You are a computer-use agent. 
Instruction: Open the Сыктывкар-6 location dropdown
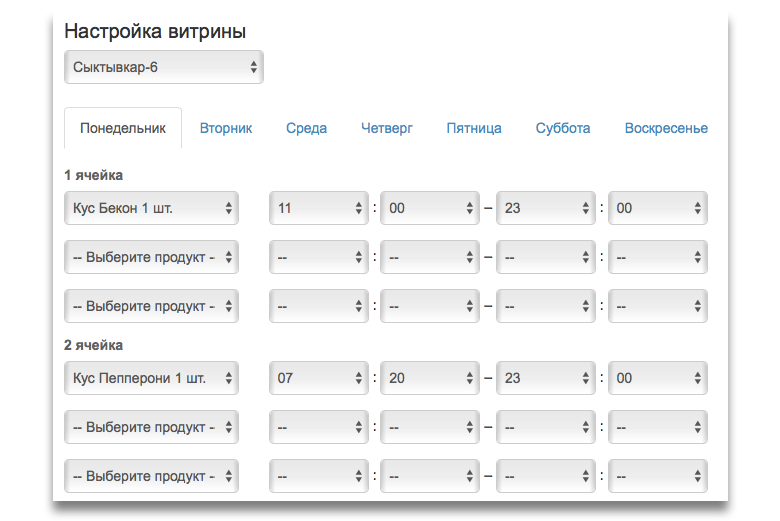tap(164, 67)
